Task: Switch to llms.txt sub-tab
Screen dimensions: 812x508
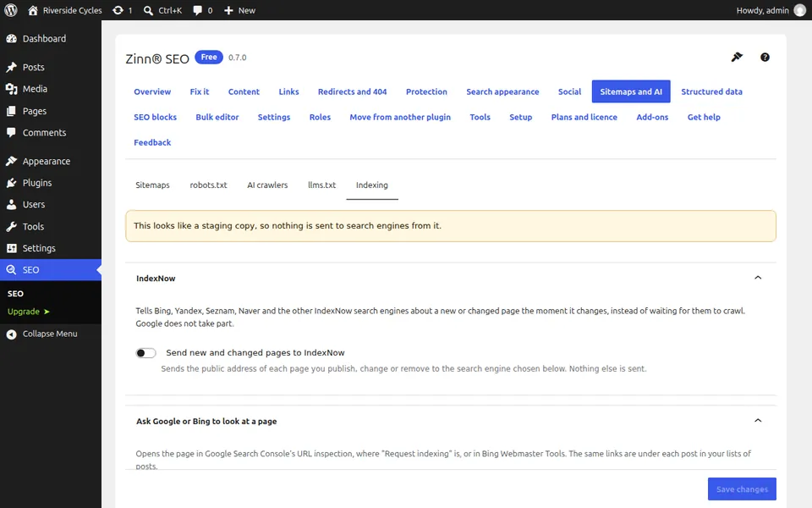Action: (x=321, y=185)
